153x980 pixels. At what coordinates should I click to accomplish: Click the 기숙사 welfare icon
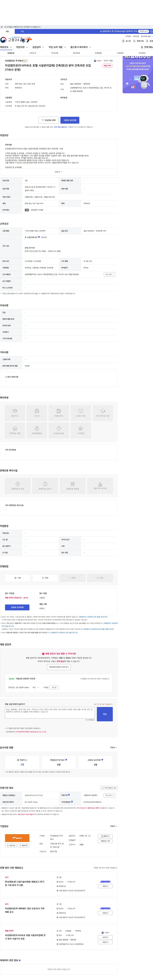(x=37, y=411)
